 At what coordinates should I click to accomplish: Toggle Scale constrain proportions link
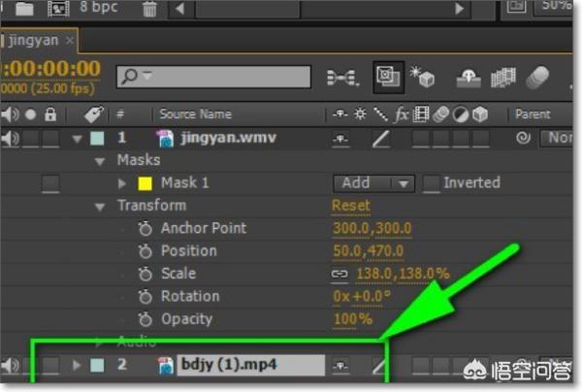pos(339,274)
